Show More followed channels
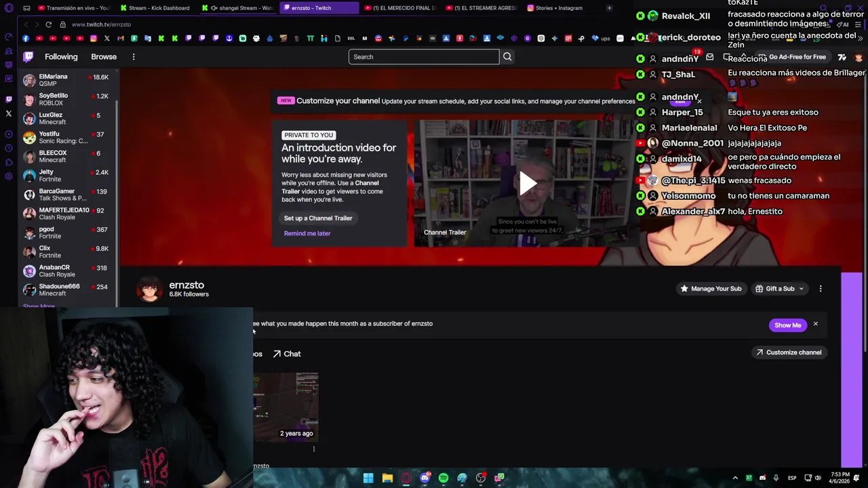The width and height of the screenshot is (868, 488). pyautogui.click(x=39, y=306)
